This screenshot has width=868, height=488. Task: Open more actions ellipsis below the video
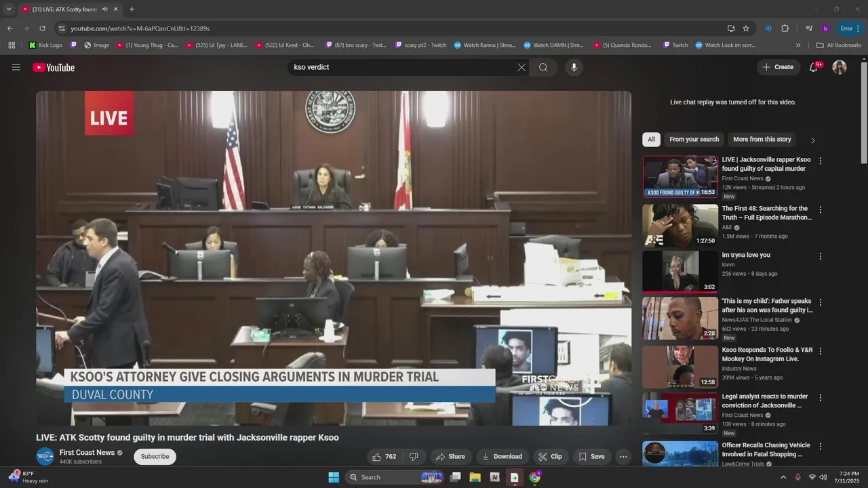pyautogui.click(x=623, y=456)
